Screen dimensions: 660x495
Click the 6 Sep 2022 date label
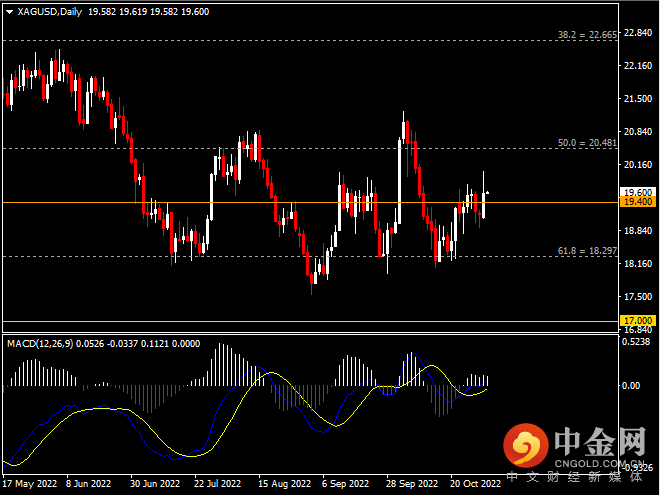[345, 483]
